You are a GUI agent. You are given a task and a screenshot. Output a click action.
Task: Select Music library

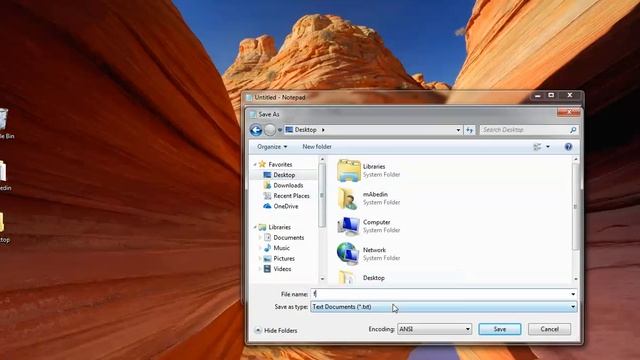(x=281, y=248)
